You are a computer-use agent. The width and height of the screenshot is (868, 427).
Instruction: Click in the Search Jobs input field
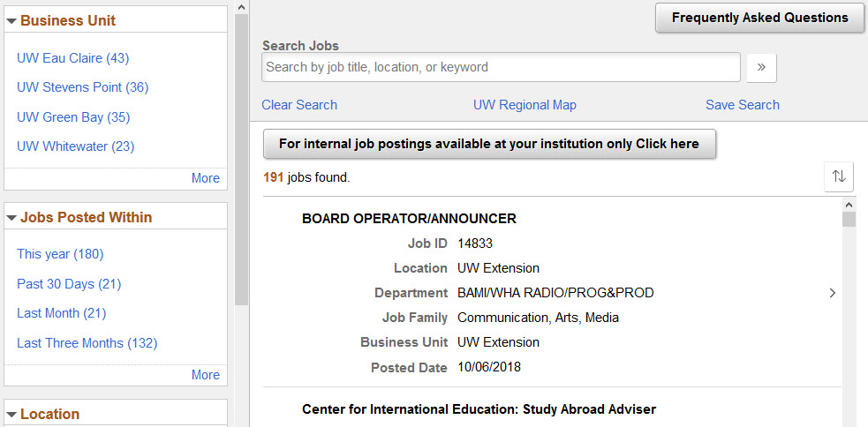tap(501, 67)
